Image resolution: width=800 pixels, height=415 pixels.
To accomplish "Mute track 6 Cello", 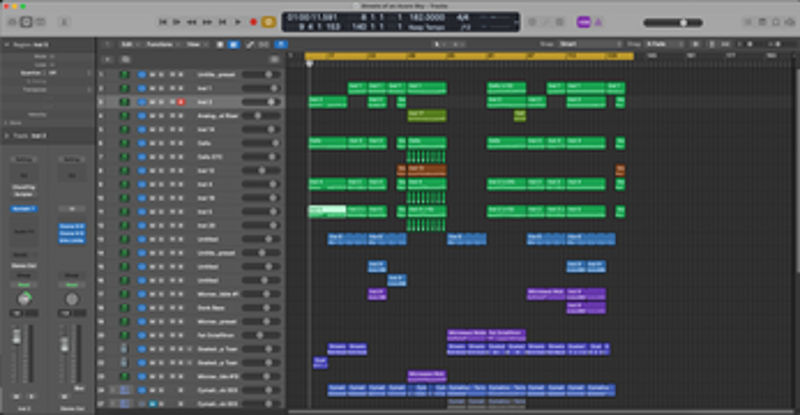I will click(x=153, y=143).
